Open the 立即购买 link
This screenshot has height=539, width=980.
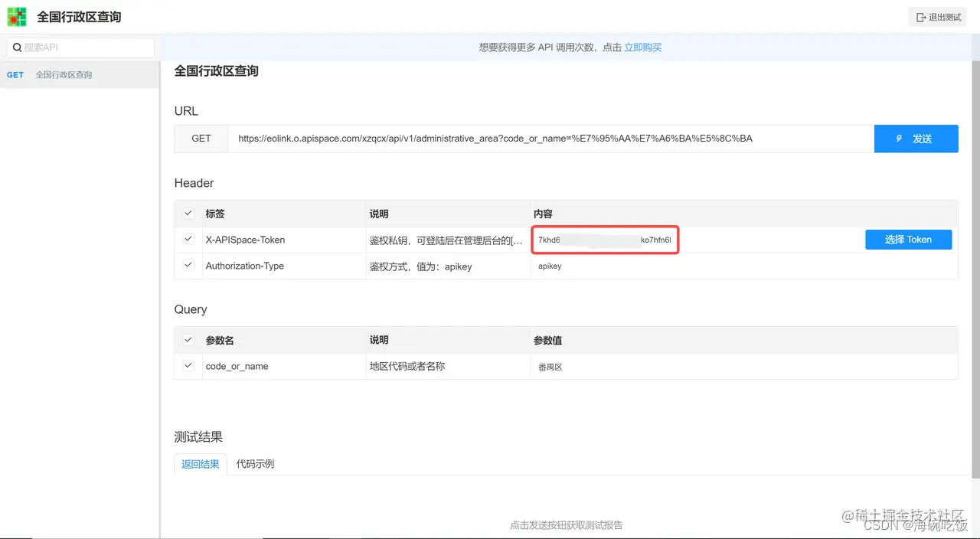643,47
